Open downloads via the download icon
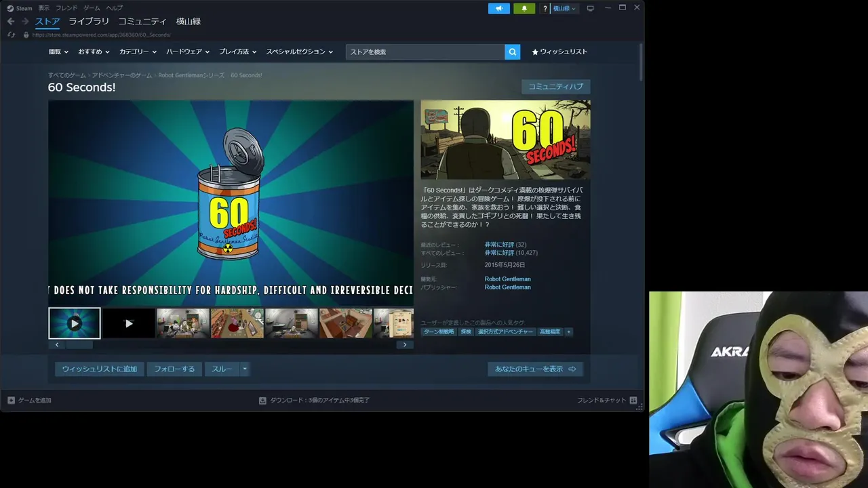 [x=262, y=400]
